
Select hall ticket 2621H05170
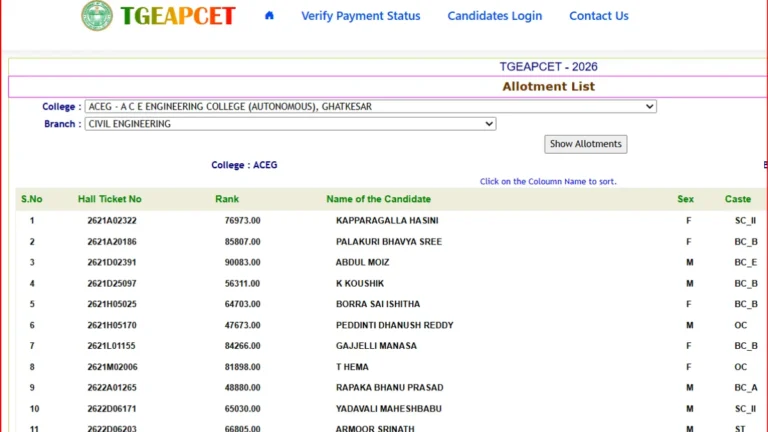[112, 325]
